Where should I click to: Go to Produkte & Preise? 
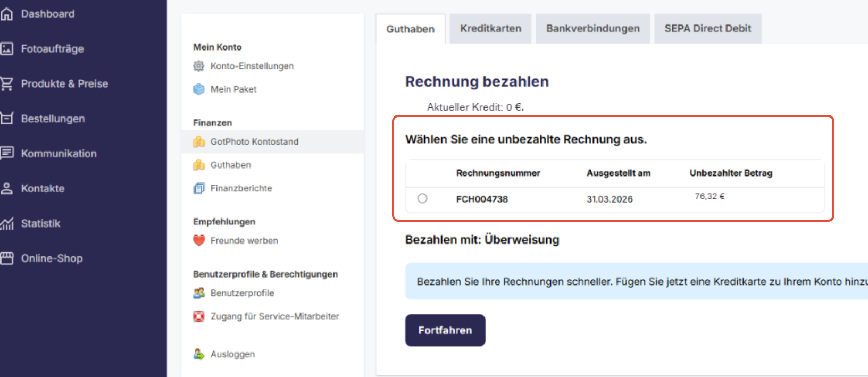64,83
